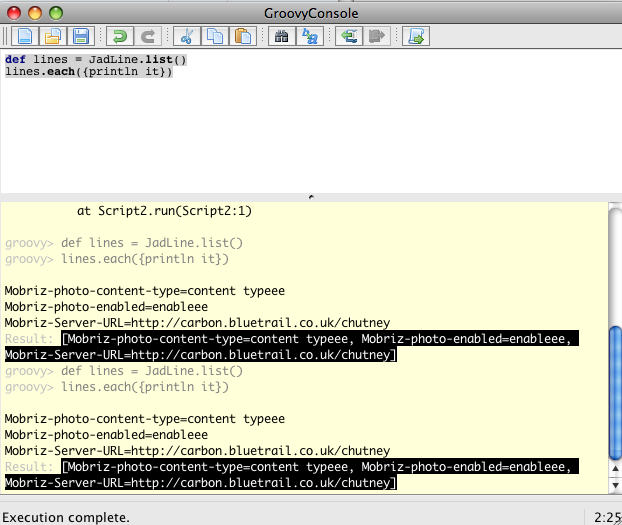The image size is (622, 525).
Task: Go to previous history script
Action: (x=349, y=37)
